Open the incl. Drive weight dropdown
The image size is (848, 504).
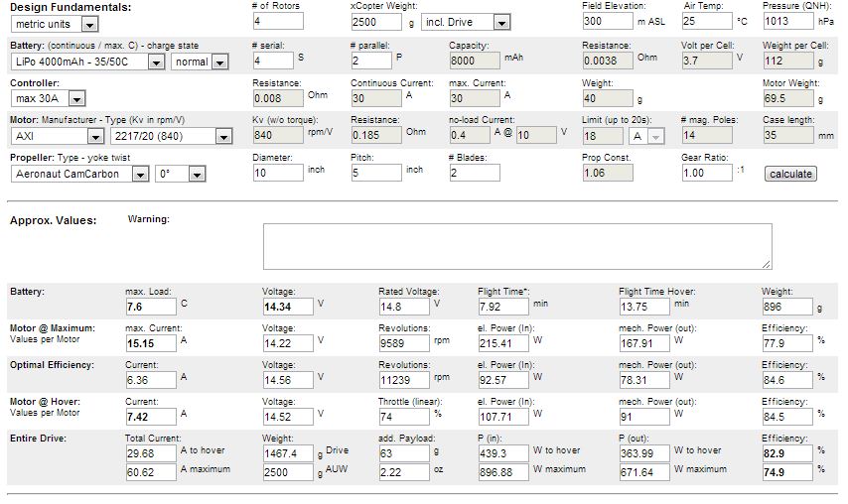click(466, 22)
